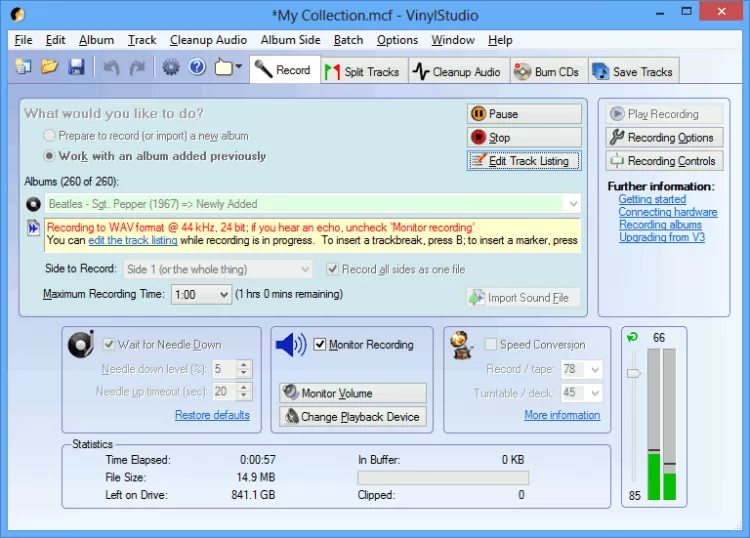Open the Cleanup Audio menu

[208, 40]
